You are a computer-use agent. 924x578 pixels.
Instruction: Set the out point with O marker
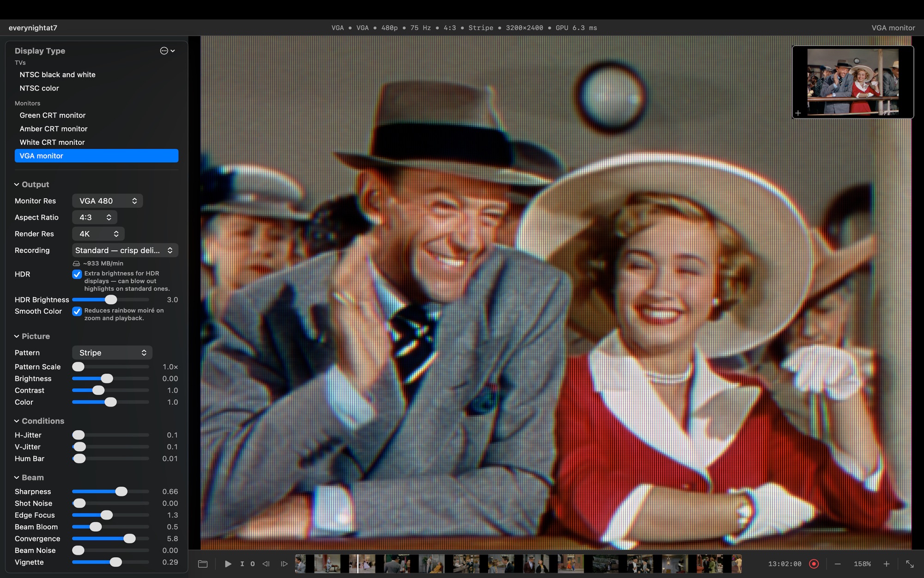pyautogui.click(x=253, y=564)
